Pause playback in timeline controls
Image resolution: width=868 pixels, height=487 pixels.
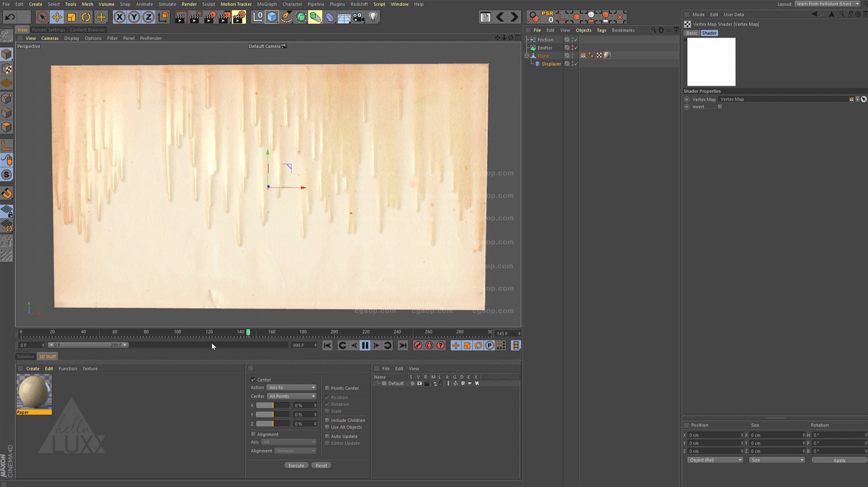coord(365,346)
